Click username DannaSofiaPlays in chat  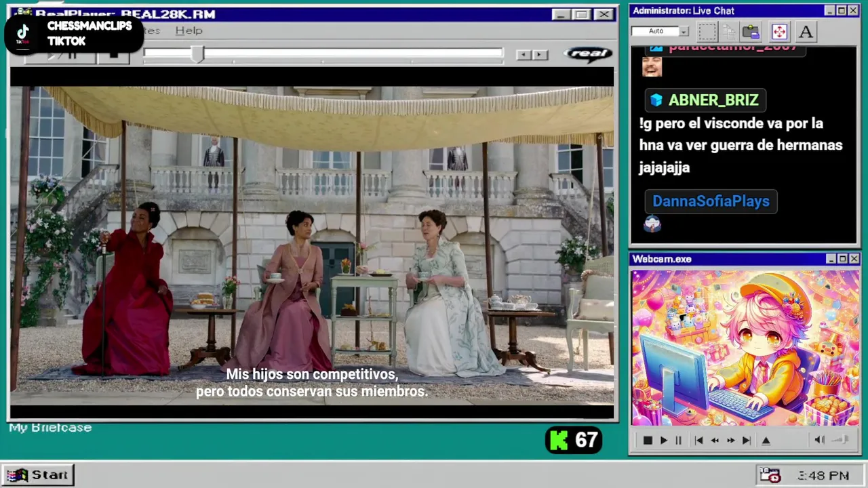(x=711, y=201)
